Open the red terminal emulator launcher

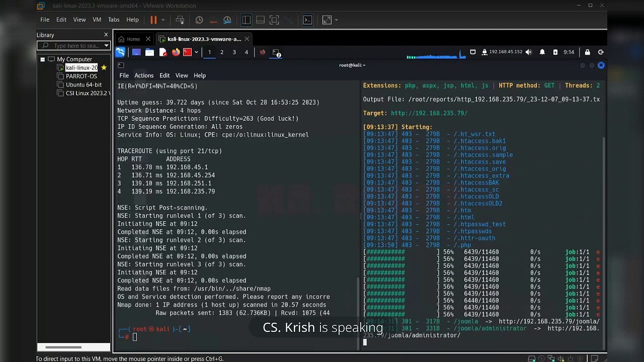(188, 52)
